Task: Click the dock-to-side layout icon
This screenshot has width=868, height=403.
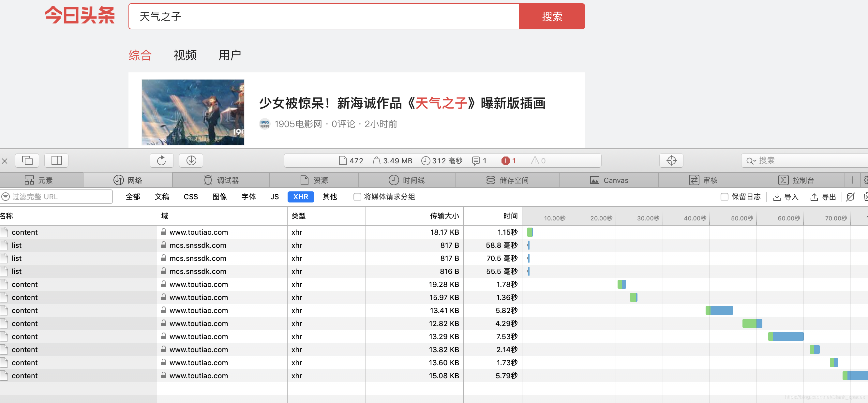Action: 57,160
